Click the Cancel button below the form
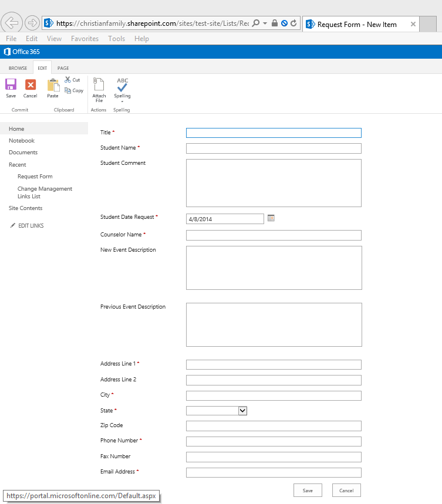 (x=346, y=490)
